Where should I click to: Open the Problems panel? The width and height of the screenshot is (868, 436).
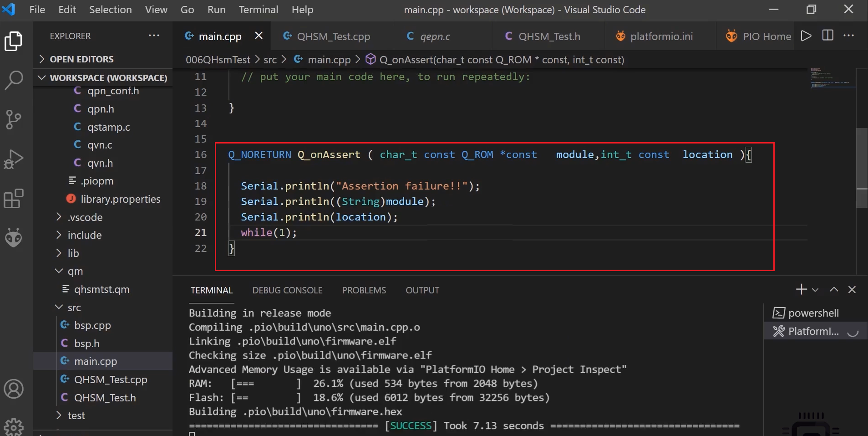(364, 290)
